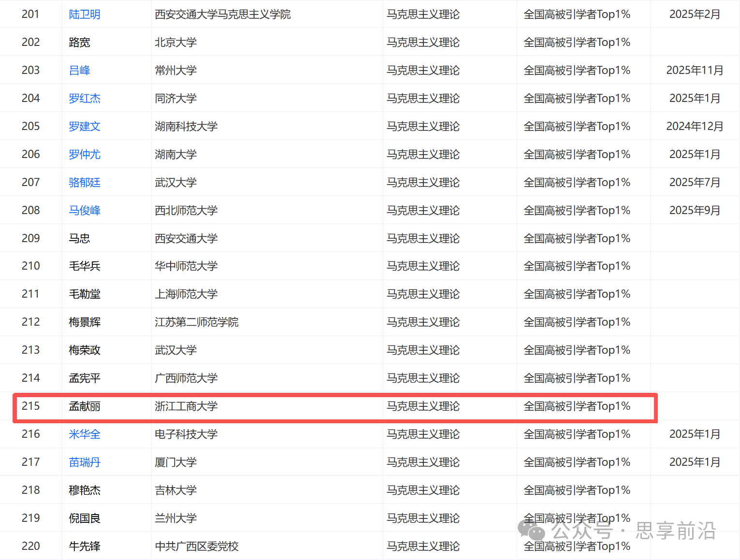Click the 2025年7月 date cell

coord(695,183)
